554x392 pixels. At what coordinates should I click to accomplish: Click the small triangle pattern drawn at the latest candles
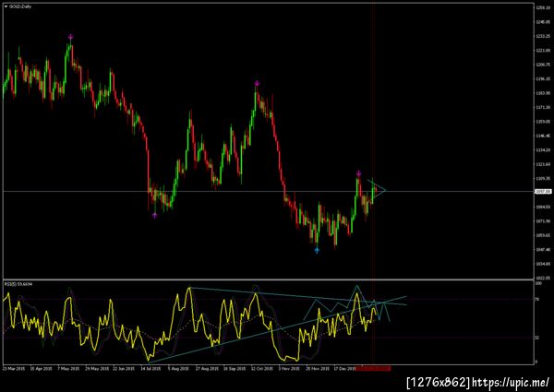click(x=378, y=191)
